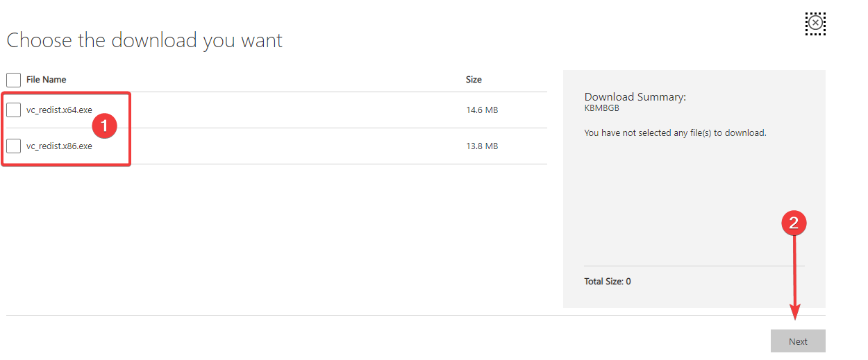The image size is (868, 360).
Task: Tick the select-all checkbox beside File Name
Action: coord(13,80)
